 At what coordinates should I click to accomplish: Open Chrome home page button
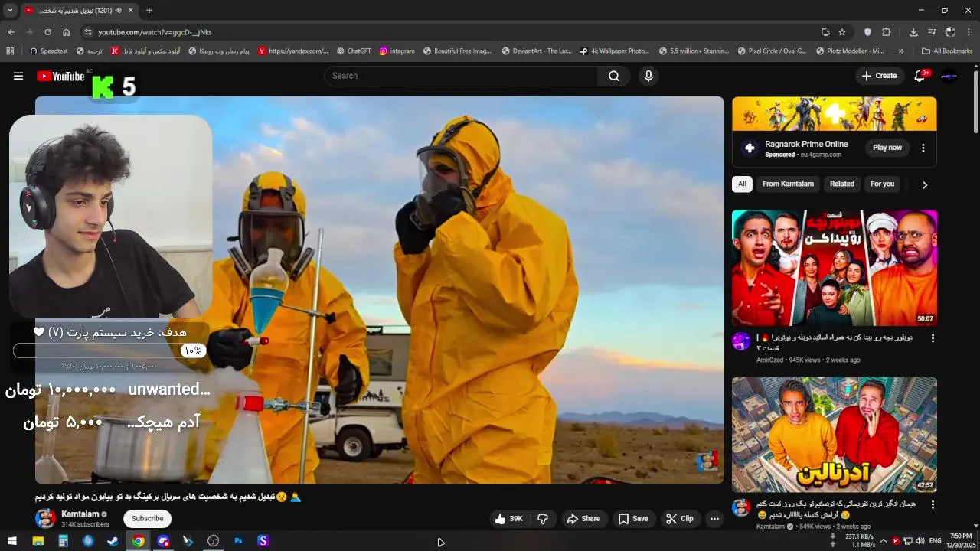point(67,32)
